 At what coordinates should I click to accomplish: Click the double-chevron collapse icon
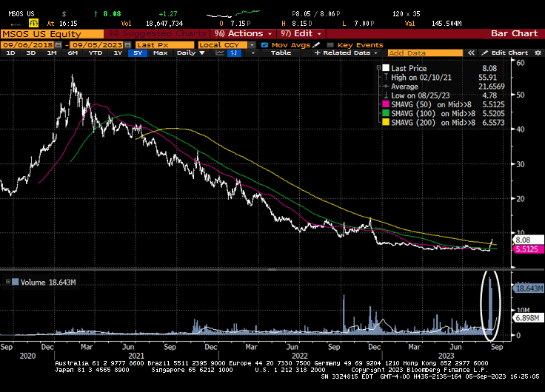tap(471, 53)
